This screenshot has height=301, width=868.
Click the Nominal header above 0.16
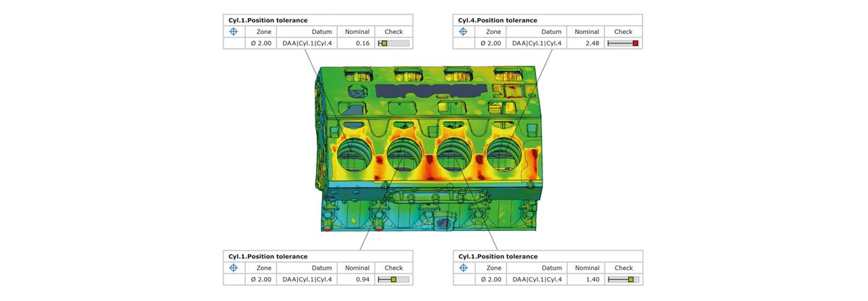[x=357, y=32]
